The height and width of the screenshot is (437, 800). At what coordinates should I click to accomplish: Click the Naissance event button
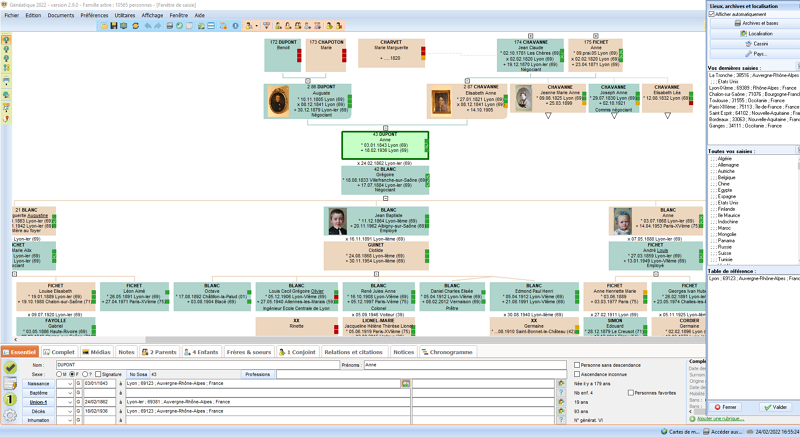[38, 383]
